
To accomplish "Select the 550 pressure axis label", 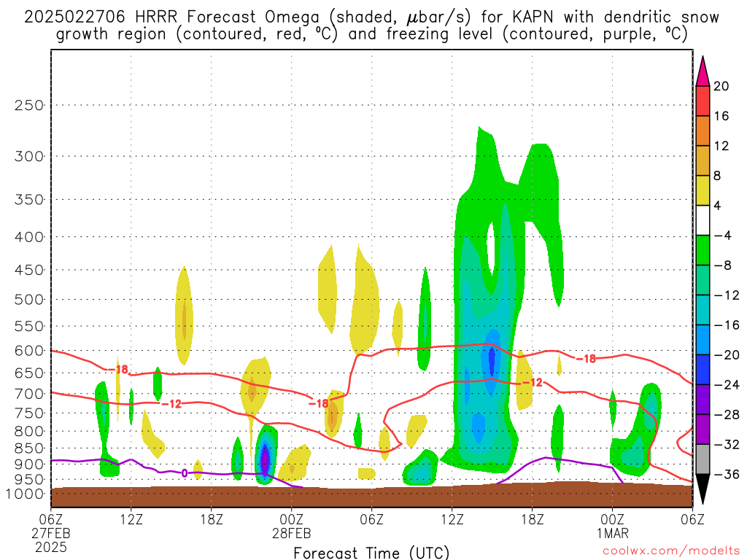I will [29, 326].
